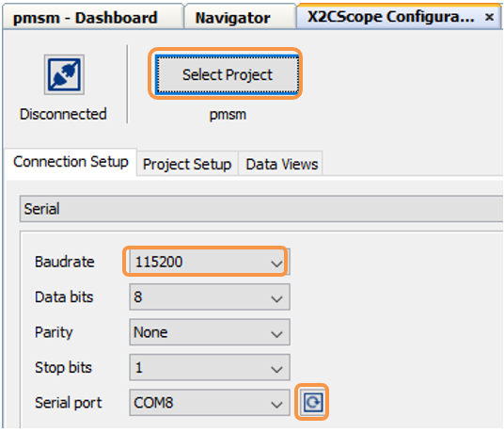
Task: Click the Serial port dropdown chevron
Action: [276, 404]
